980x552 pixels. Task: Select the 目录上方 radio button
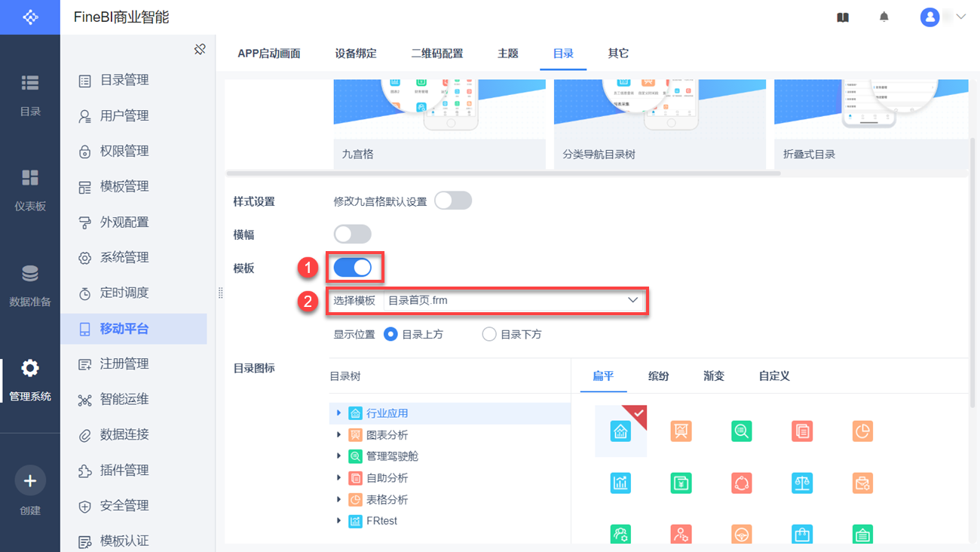(x=390, y=334)
